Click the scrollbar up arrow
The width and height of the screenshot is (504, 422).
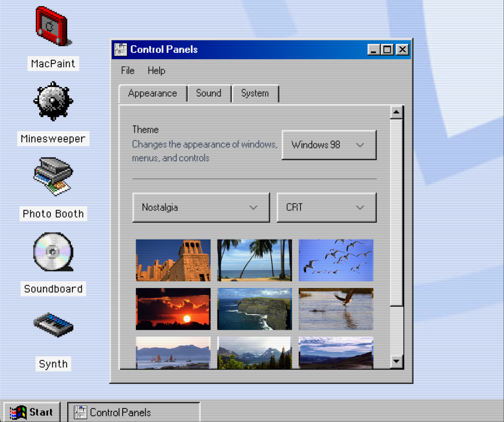[x=396, y=112]
